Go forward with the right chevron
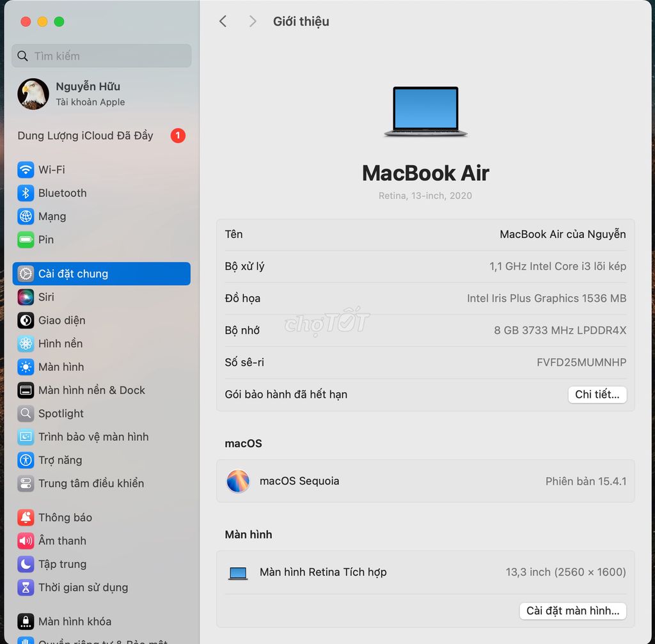Screen dimensions: 655x644 [x=252, y=21]
